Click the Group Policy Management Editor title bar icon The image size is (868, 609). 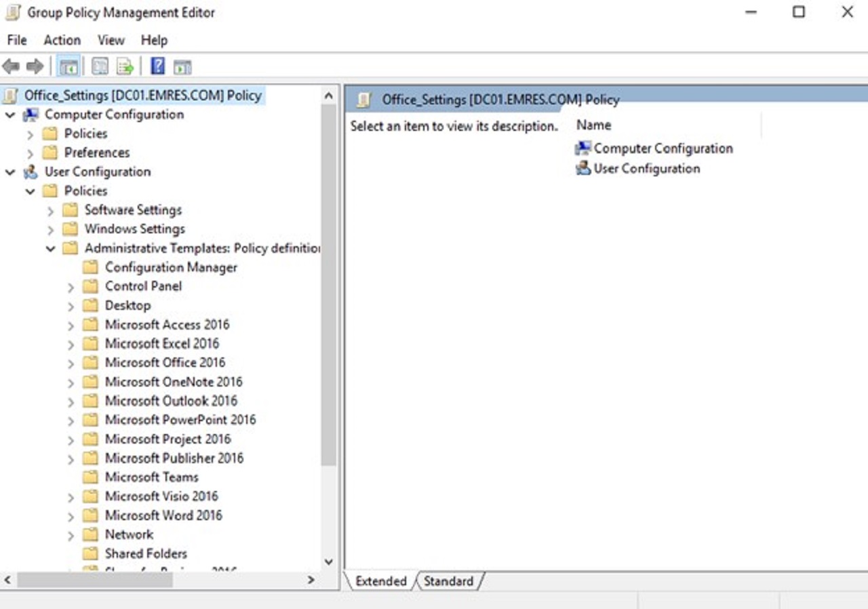[x=13, y=13]
